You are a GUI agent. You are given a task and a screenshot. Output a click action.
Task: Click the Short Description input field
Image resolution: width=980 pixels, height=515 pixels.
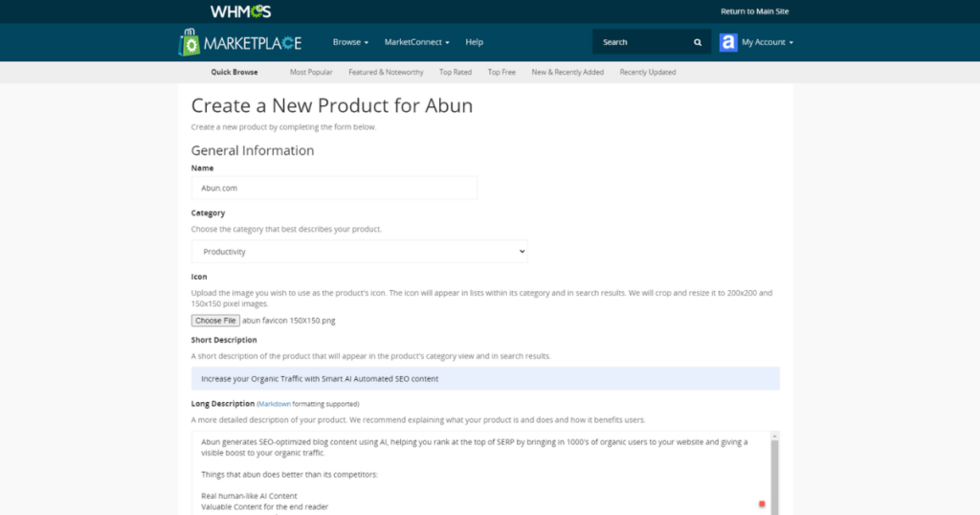click(x=485, y=379)
